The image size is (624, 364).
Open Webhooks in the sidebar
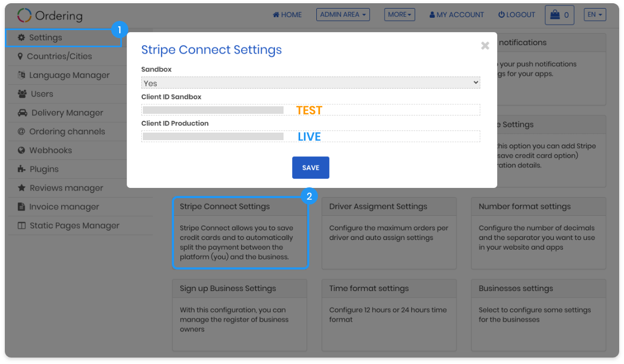(67, 150)
